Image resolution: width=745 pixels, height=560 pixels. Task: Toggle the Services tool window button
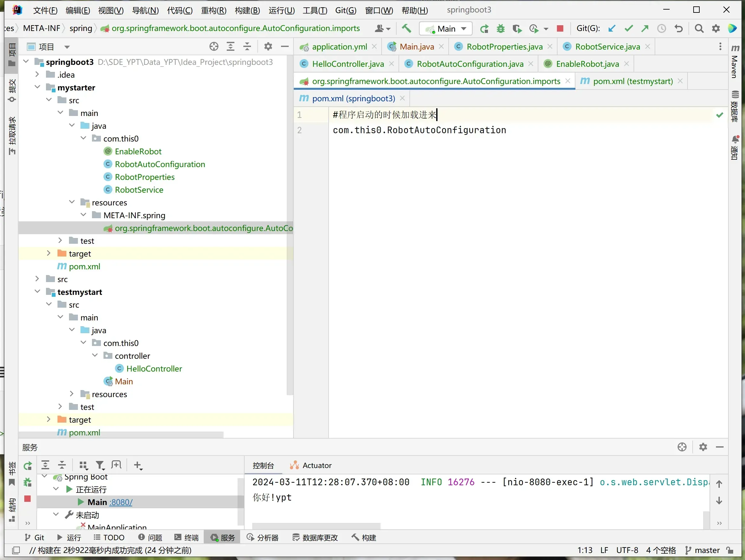(x=223, y=537)
